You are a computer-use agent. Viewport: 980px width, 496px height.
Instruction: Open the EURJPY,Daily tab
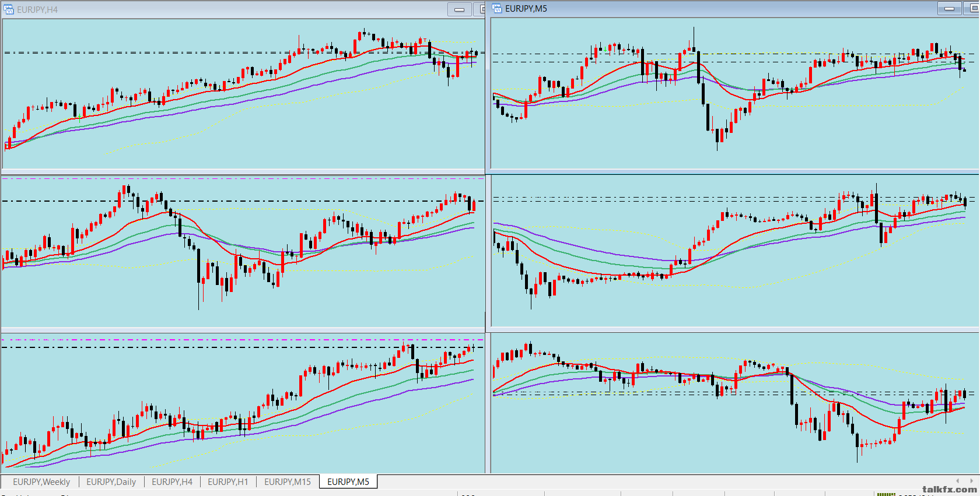[x=111, y=482]
